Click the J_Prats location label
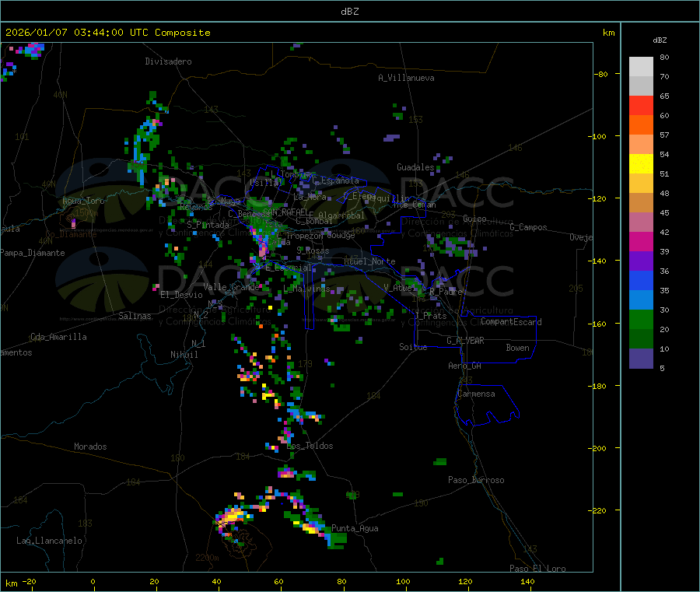Screen dimensions: 700x592 coord(431,316)
